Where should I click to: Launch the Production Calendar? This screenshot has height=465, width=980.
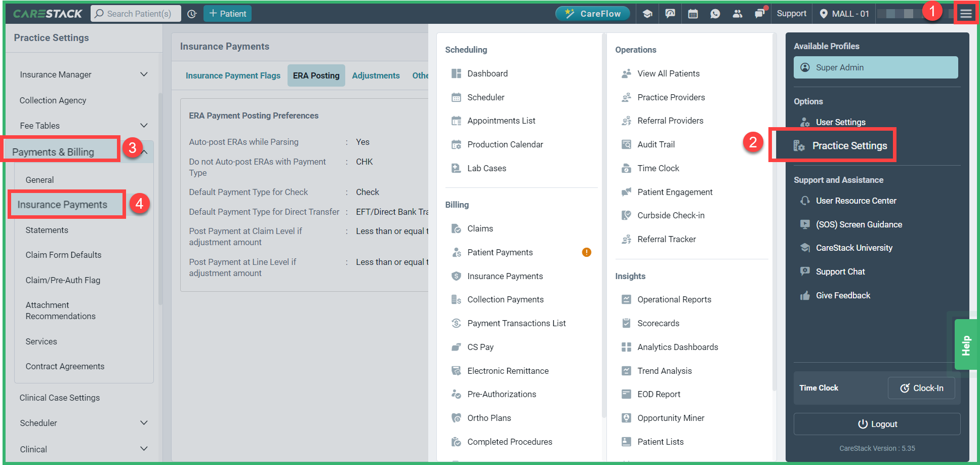point(456,144)
